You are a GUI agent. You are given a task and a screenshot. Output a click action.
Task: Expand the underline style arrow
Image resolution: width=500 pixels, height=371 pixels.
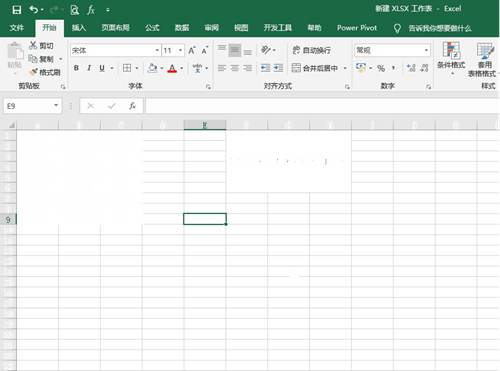click(x=112, y=68)
